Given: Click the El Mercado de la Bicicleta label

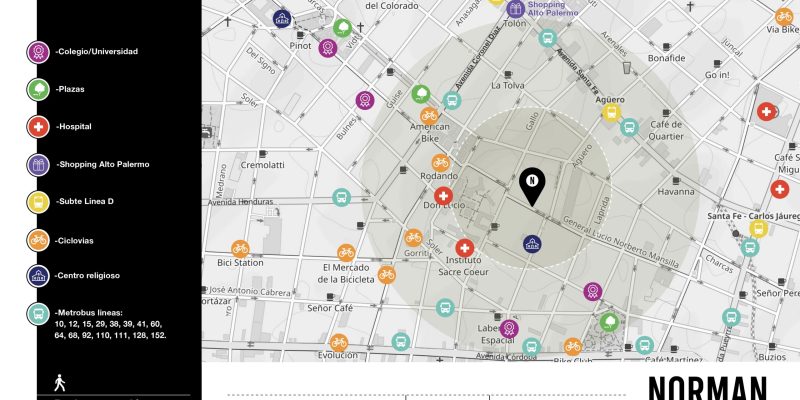Looking at the screenshot, I should tap(347, 273).
